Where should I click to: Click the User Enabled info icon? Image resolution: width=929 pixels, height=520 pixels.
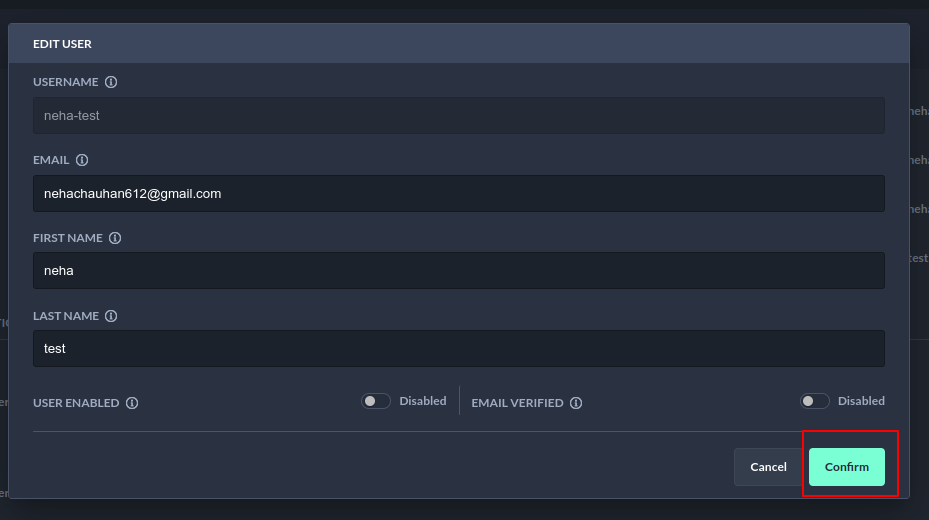pos(132,403)
